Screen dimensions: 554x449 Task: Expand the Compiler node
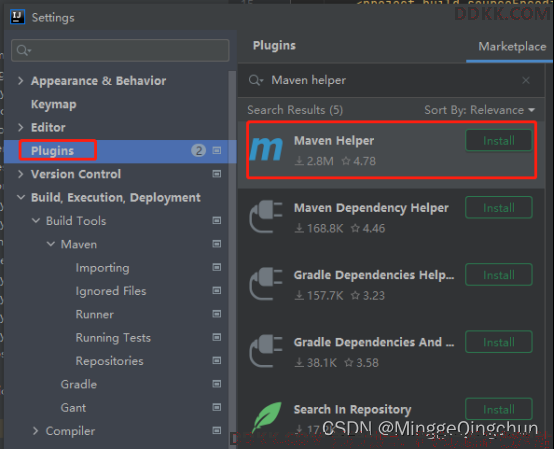point(35,431)
